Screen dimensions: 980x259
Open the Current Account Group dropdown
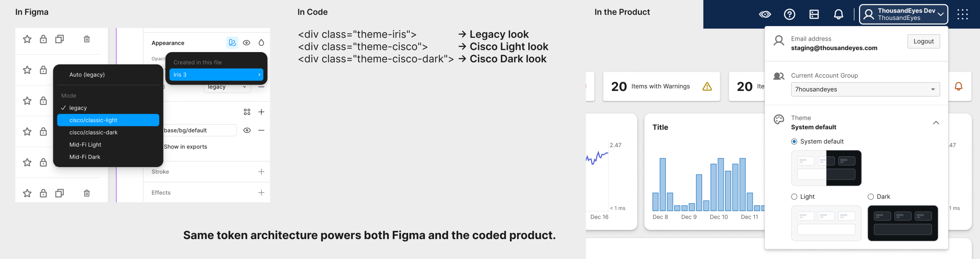click(x=865, y=89)
